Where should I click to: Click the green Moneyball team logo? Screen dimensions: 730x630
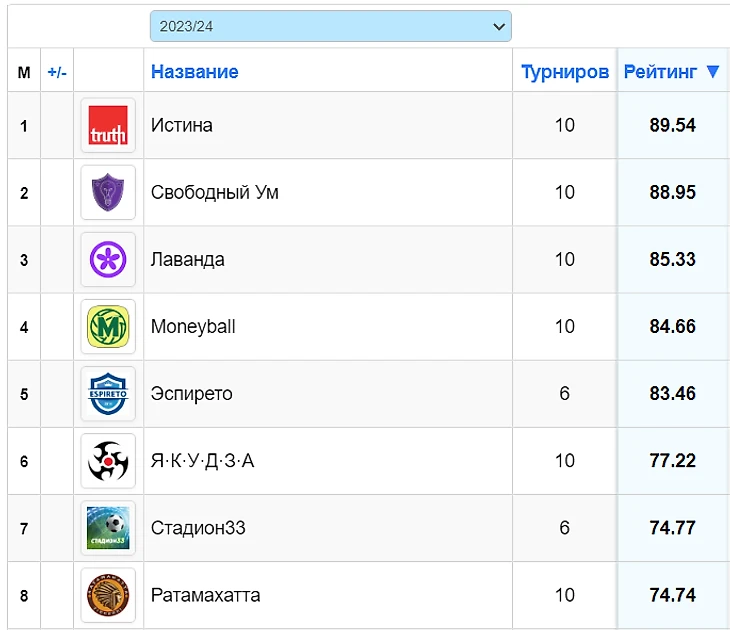pyautogui.click(x=108, y=326)
